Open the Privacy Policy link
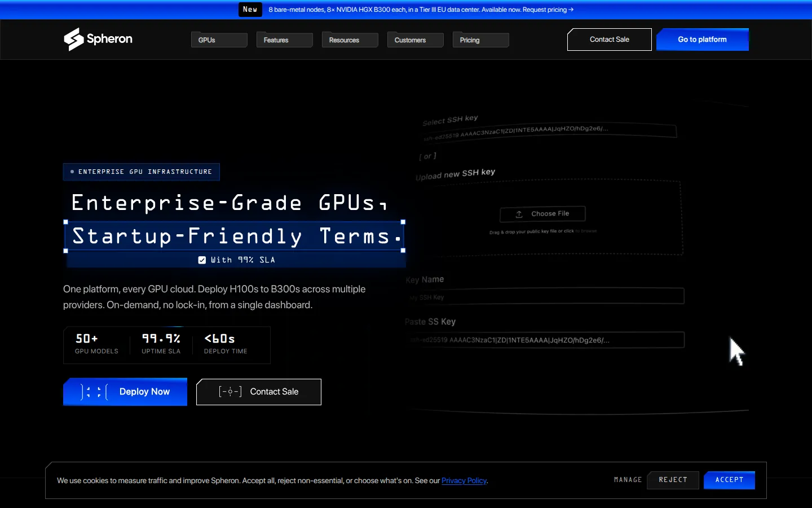Viewport: 812px width, 508px height. [x=464, y=481]
